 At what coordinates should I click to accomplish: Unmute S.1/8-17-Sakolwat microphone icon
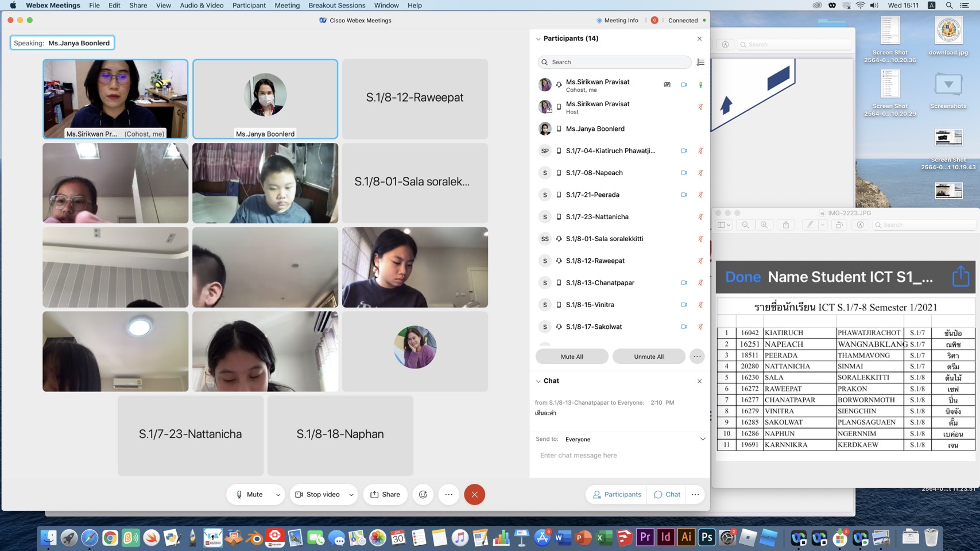700,327
